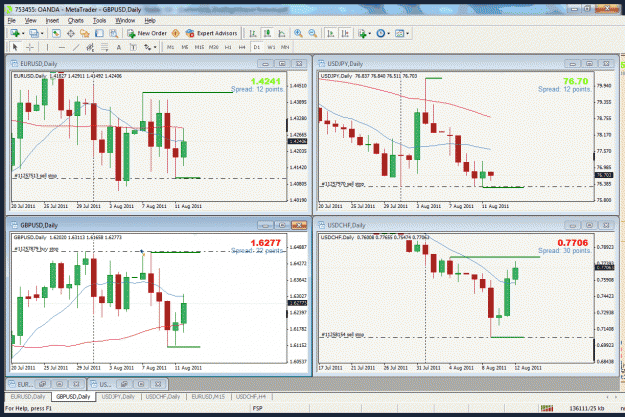The width and height of the screenshot is (625, 417).
Task: Select the Trendline drawing tool
Action: [x=76, y=47]
